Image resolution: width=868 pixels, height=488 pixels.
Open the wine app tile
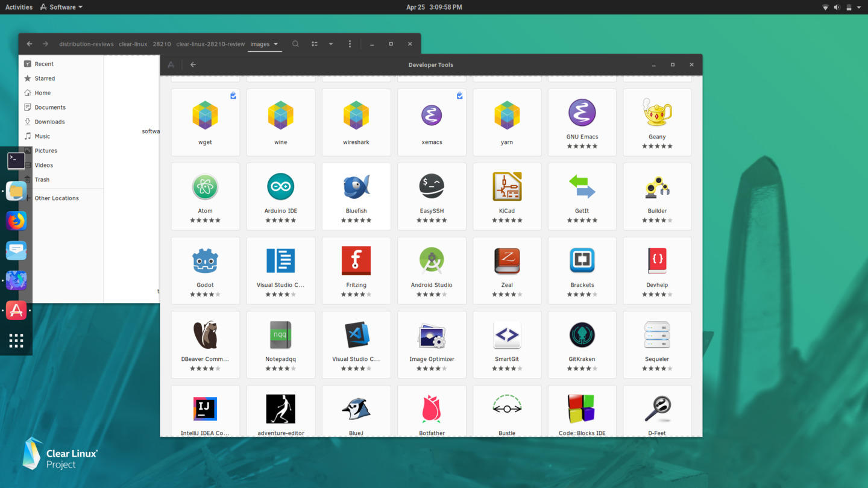point(280,122)
